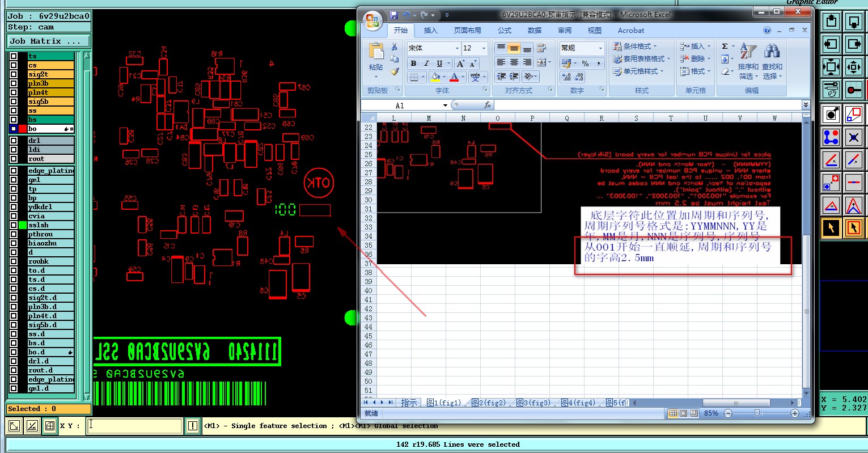Viewport: 868px width, 453px height.
Task: Toggle checkbox for layer ts.d
Action: point(14,280)
